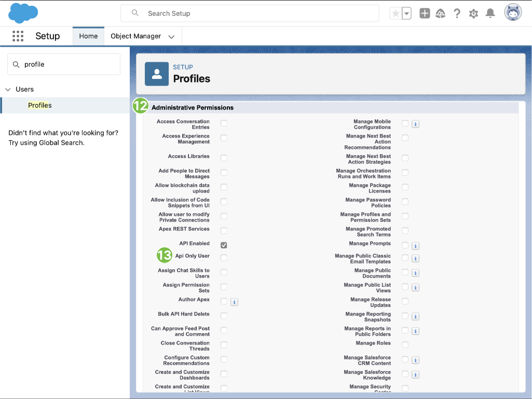Switch to the Home tab
This screenshot has width=532, height=399.
[88, 36]
